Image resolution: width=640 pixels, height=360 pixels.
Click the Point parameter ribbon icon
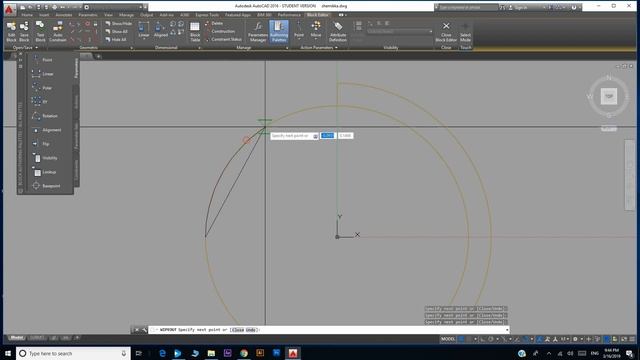[299, 30]
